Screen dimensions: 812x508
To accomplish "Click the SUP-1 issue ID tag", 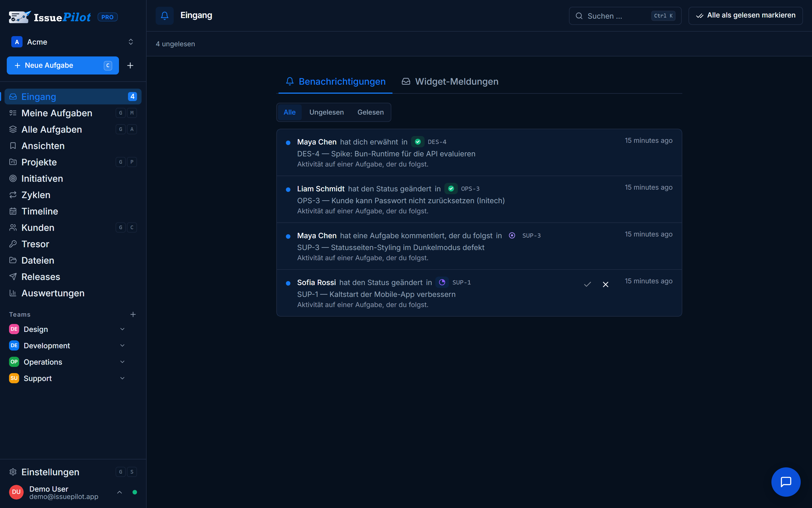I will pyautogui.click(x=461, y=283).
